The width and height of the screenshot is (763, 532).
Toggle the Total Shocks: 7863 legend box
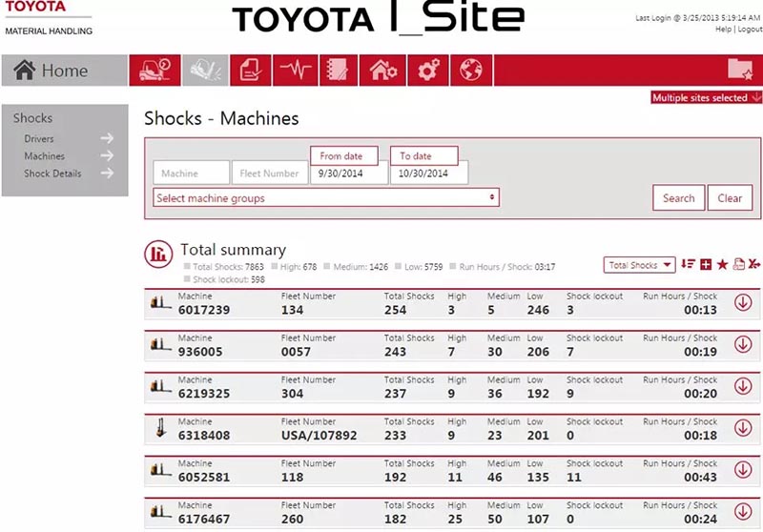[x=187, y=266]
